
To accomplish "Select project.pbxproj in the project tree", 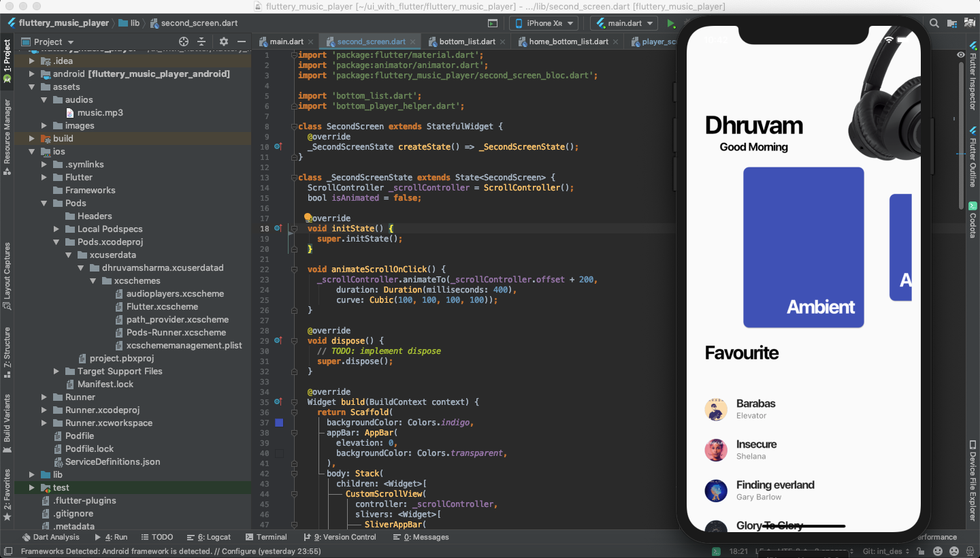I will [116, 359].
